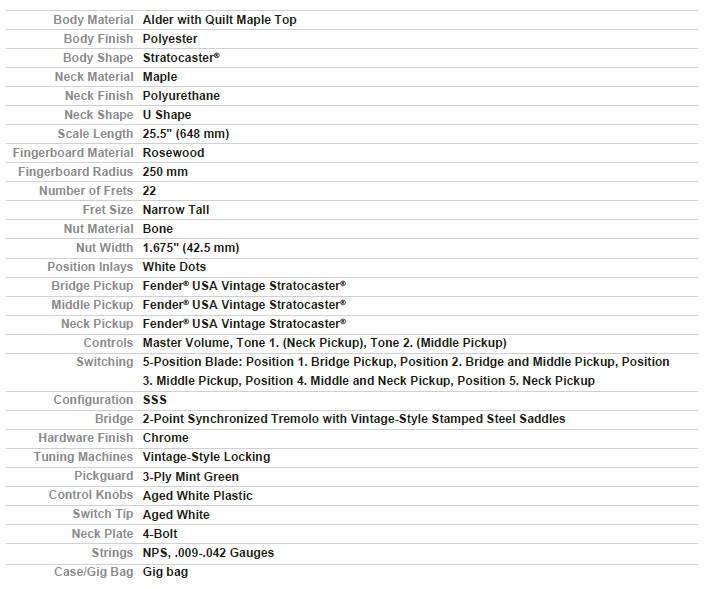Click the 'Nut Width' label
This screenshot has height=589, width=711.
(105, 248)
